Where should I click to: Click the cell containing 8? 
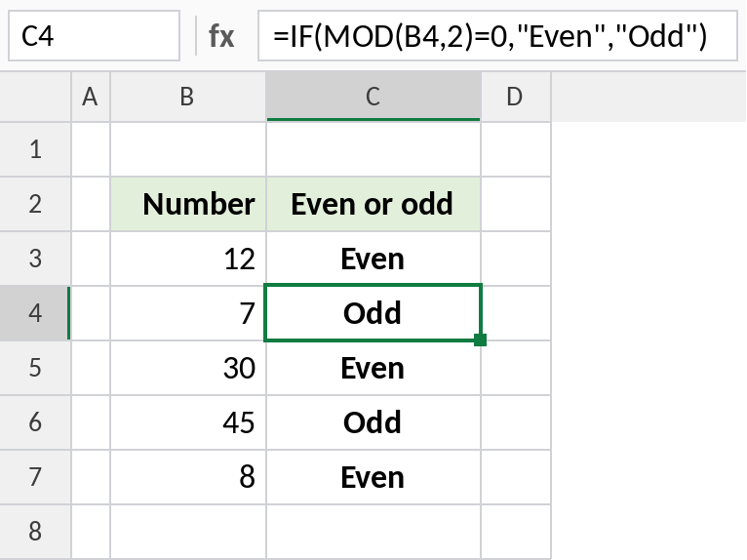(188, 477)
